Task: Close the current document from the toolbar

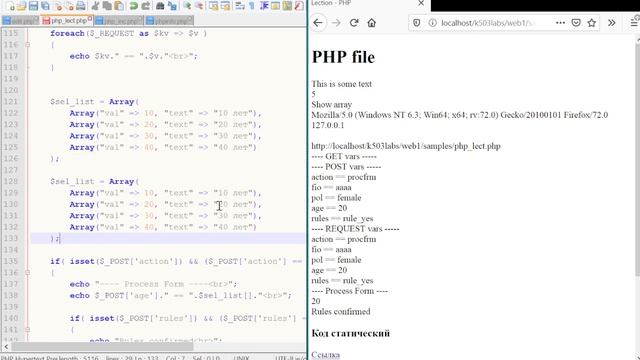Action: pos(58,6)
